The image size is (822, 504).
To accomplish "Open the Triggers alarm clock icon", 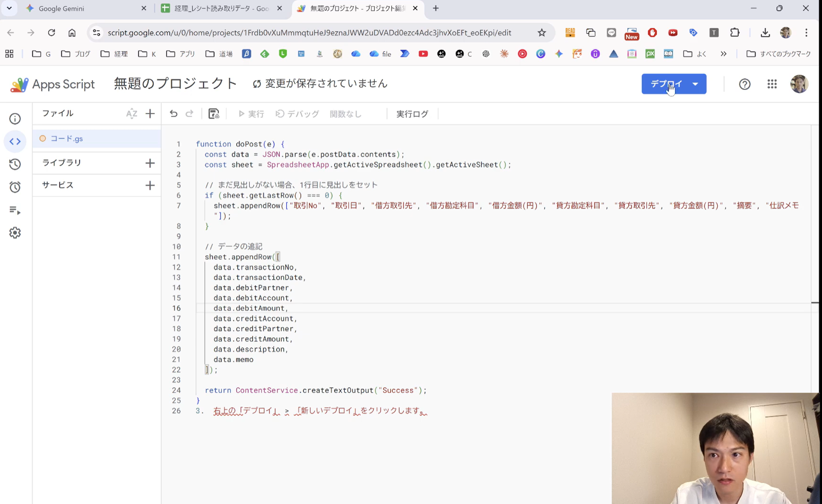I will coord(15,187).
